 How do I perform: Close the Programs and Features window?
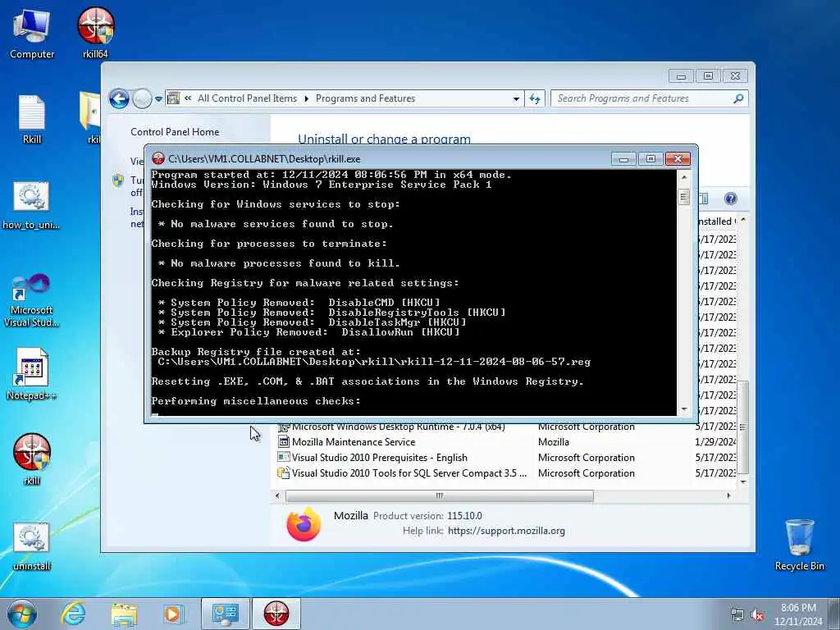tap(735, 76)
